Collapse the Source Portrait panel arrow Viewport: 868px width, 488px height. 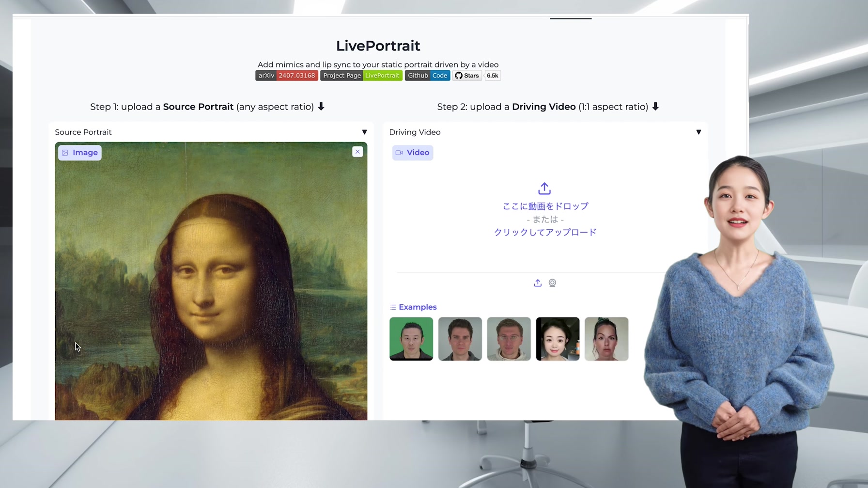click(x=364, y=132)
